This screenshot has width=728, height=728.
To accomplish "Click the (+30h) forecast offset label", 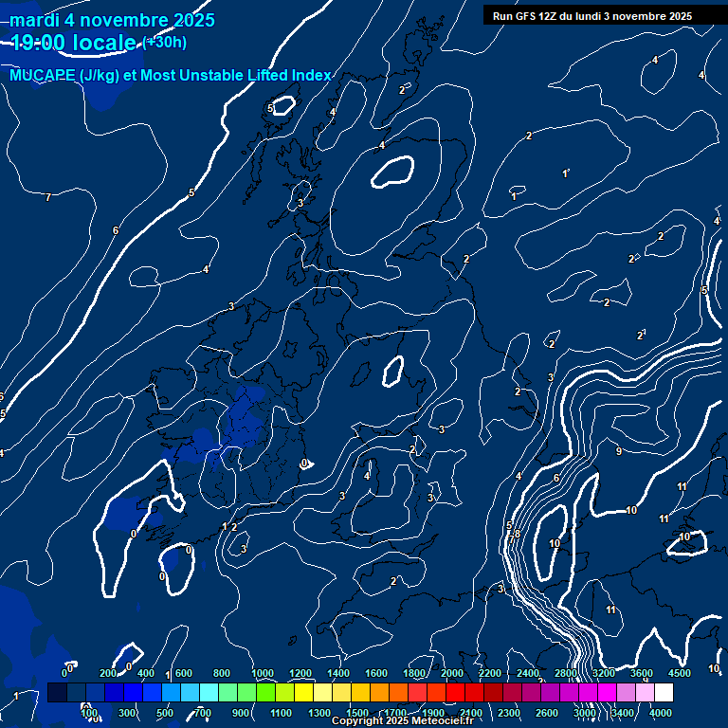I will 164,43.
